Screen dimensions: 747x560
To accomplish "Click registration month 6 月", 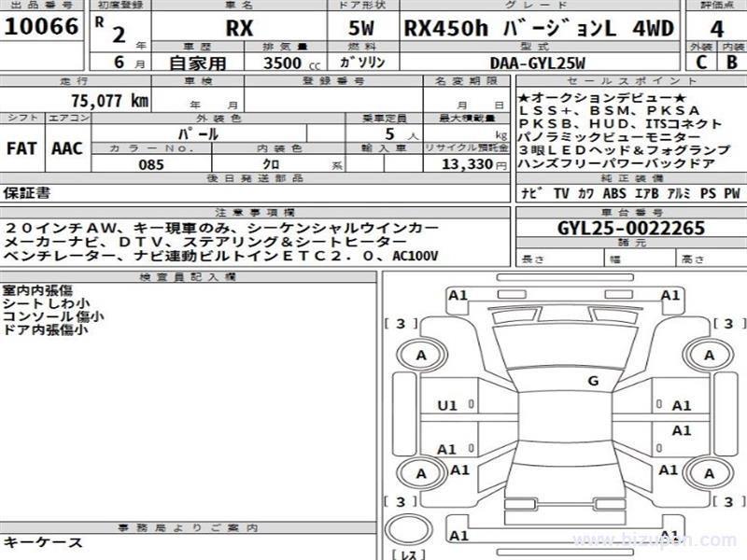I will [x=129, y=63].
